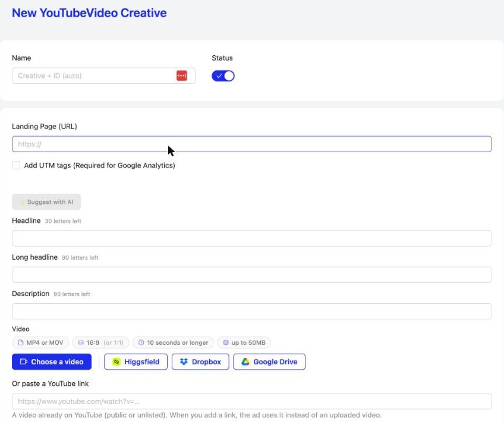Click the Google Drive logo icon

(x=245, y=361)
